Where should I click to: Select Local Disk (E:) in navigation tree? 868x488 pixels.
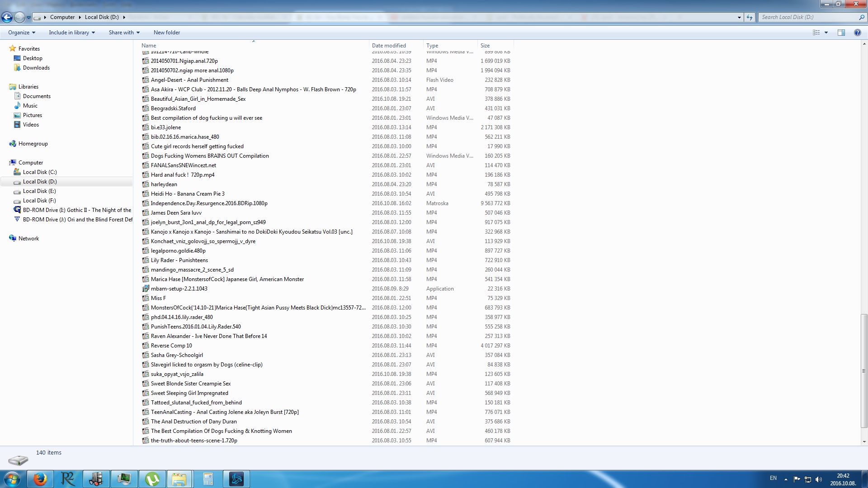click(39, 191)
